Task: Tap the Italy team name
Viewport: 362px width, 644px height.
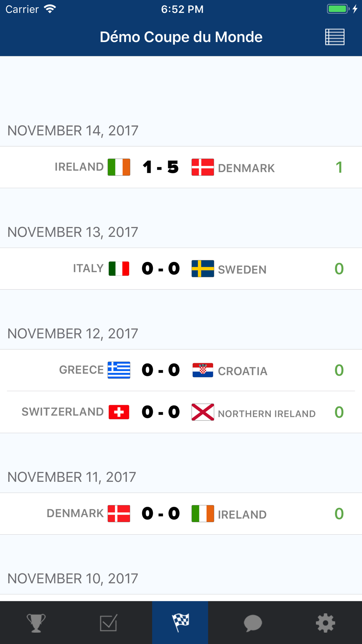Action: coord(88,268)
